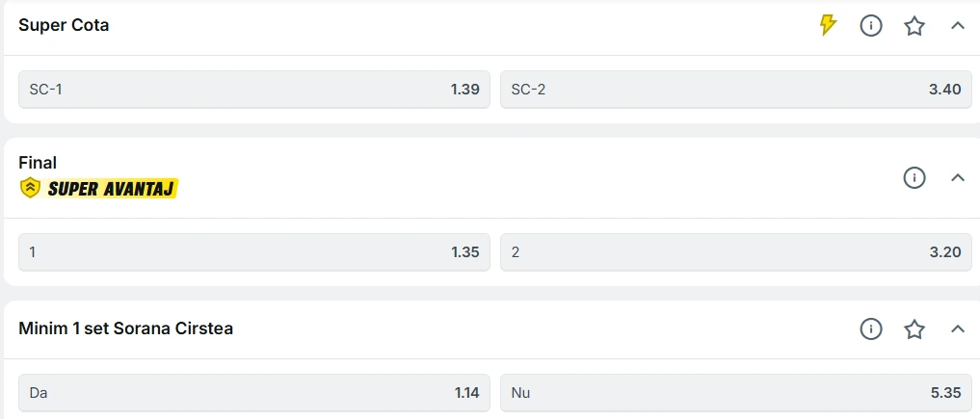The height and width of the screenshot is (419, 980).
Task: Star the Minim 1 set Sorana Cirstea market
Action: [x=914, y=329]
